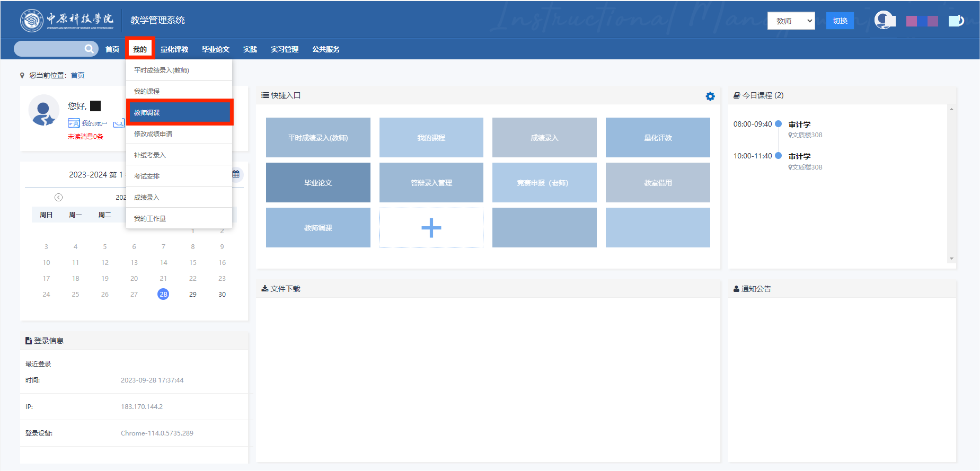Click the school logo in the header

[32, 21]
